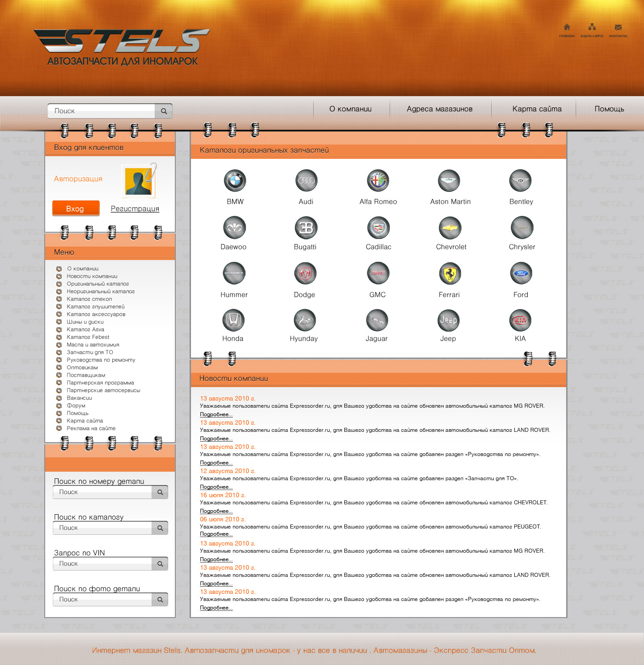
Task: Select the Chrysler brand logo
Action: pos(522,228)
